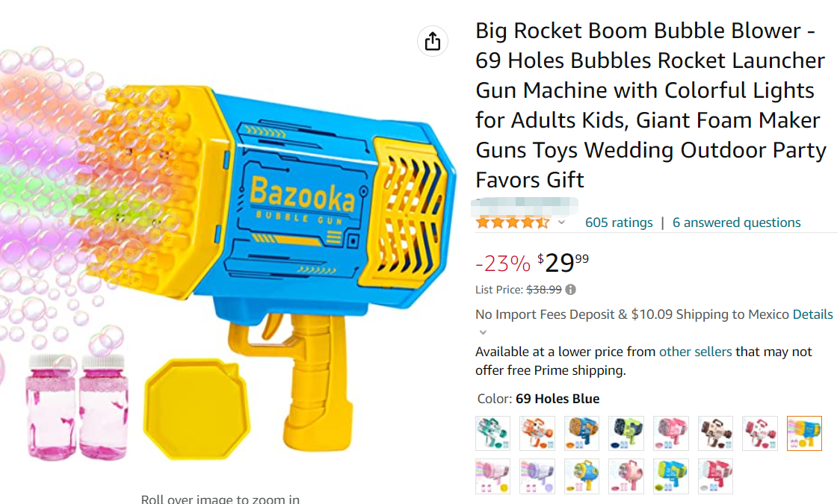Select the lavender purple bubble gun swatch
This screenshot has height=504, width=840.
[x=537, y=476]
